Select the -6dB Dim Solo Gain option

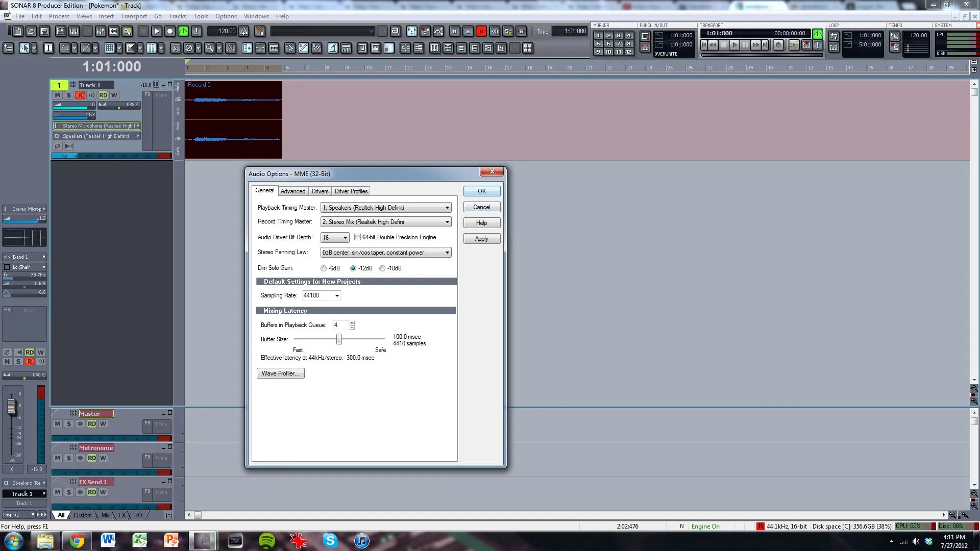[324, 268]
